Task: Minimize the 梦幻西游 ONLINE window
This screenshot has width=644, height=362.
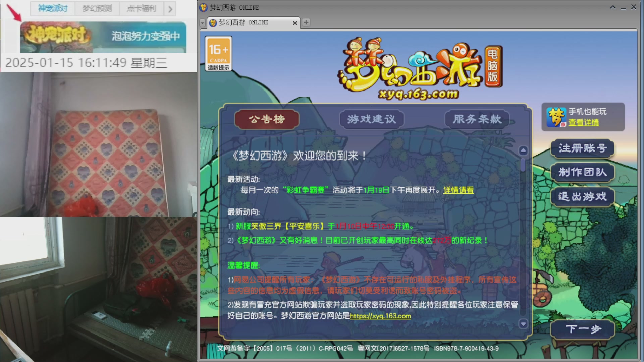Action: 623,7
